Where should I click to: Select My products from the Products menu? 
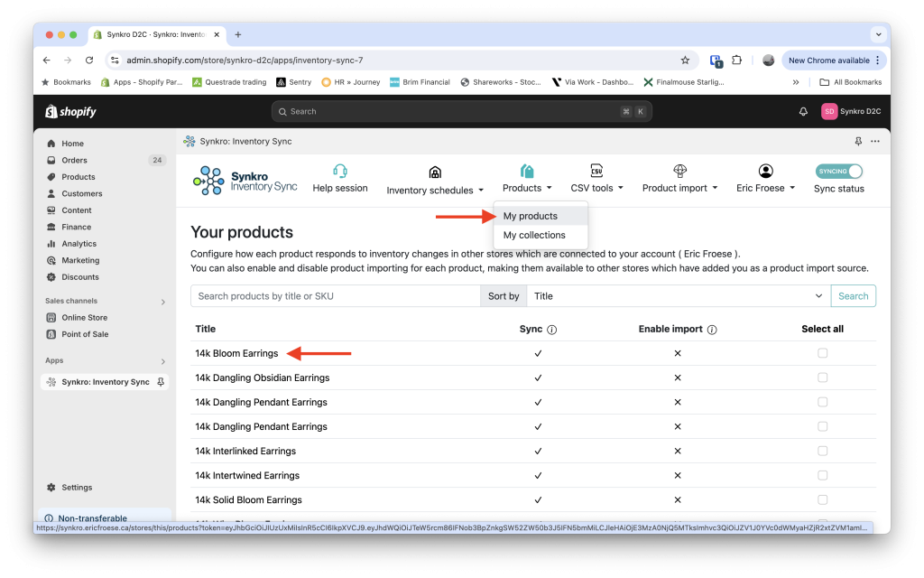(x=529, y=217)
